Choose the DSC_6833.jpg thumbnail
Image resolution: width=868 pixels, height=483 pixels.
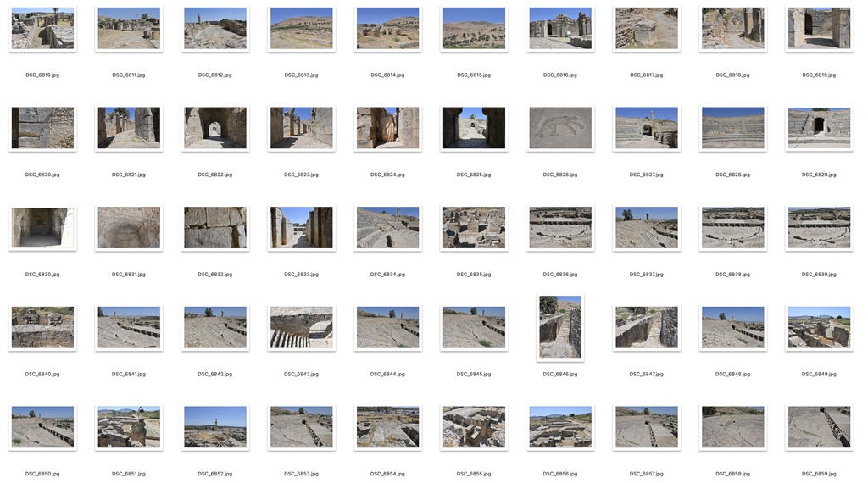point(302,227)
